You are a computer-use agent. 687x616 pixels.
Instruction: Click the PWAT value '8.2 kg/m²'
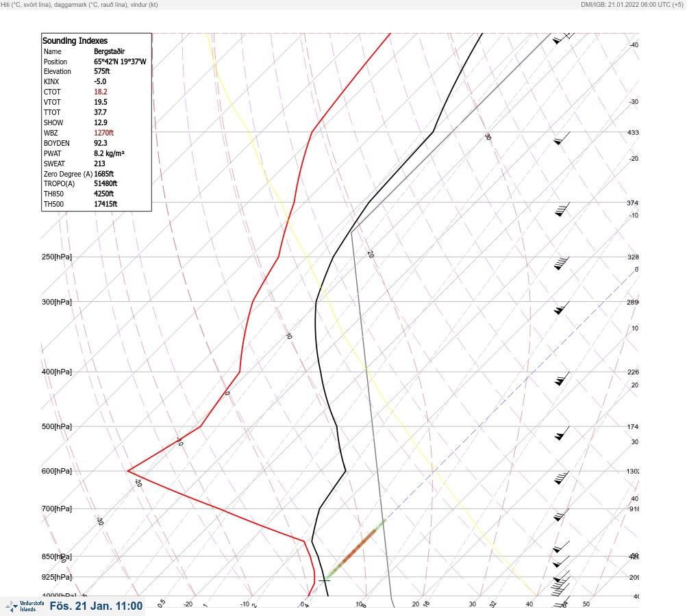(x=109, y=153)
